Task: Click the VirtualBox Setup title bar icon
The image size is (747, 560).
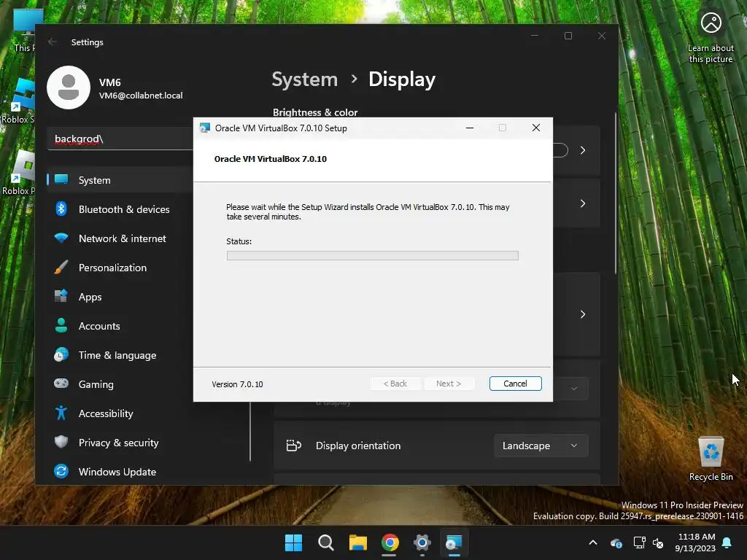Action: [x=205, y=128]
